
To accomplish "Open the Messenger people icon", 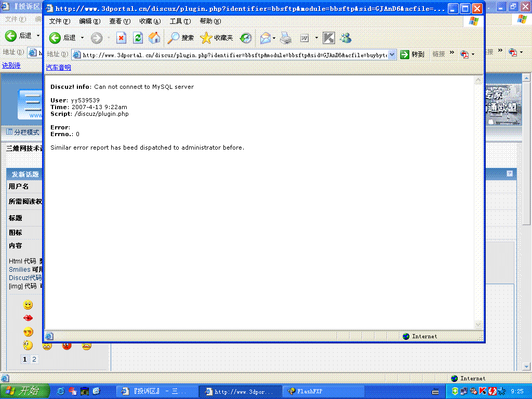I will point(345,38).
